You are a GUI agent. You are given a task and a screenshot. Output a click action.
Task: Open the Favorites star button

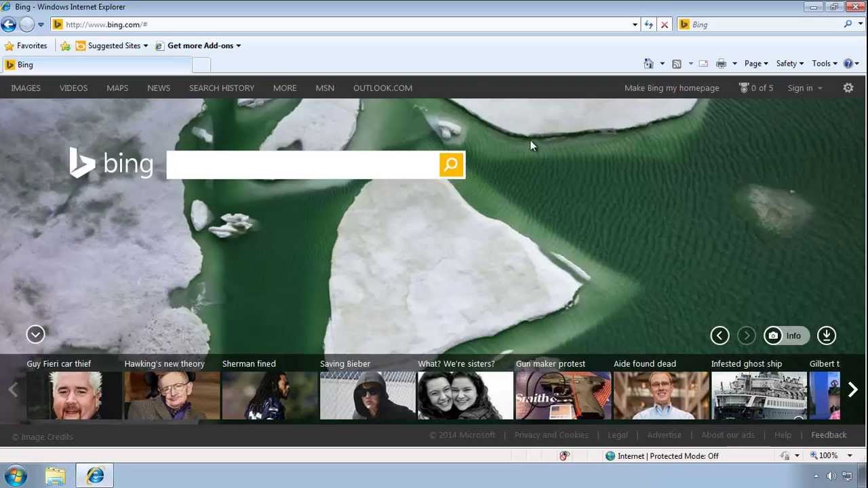(26, 45)
